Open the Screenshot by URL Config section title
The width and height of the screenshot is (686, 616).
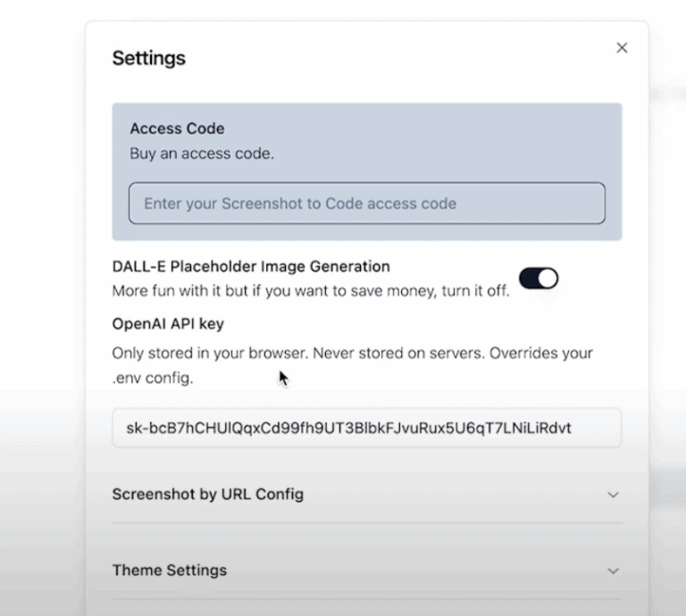point(207,494)
